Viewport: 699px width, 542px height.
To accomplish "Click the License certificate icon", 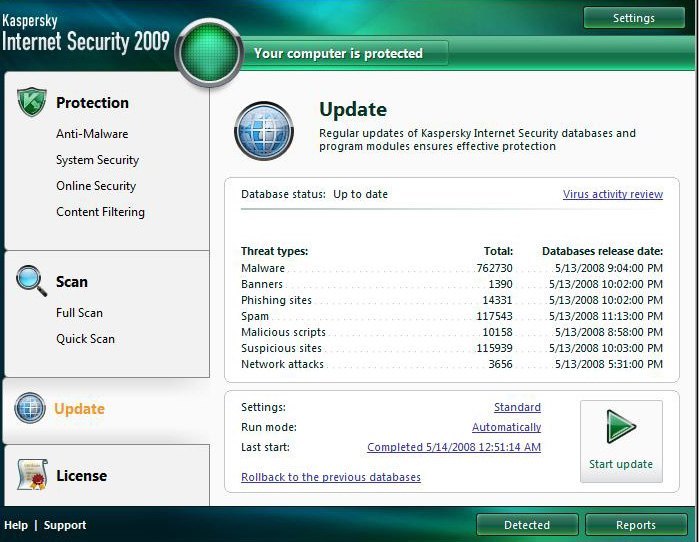I will pos(32,475).
